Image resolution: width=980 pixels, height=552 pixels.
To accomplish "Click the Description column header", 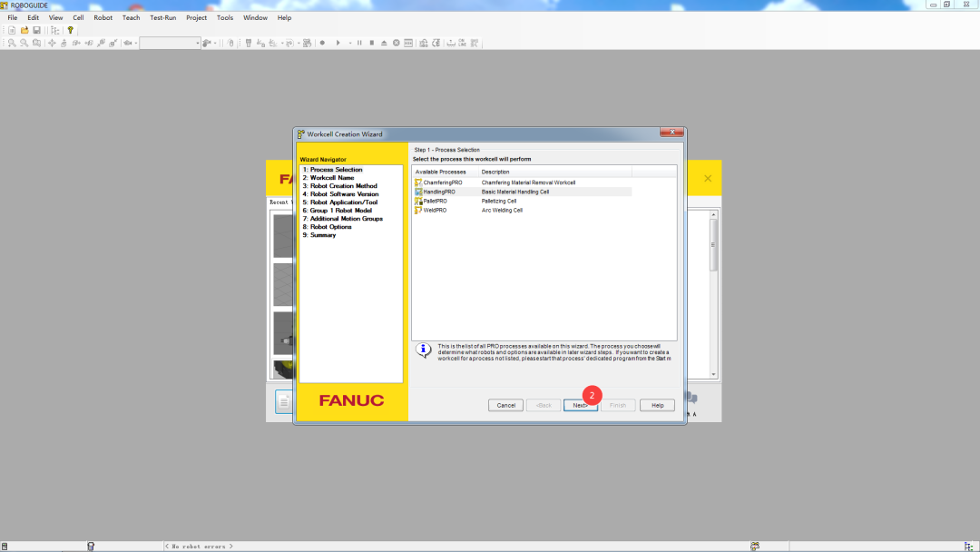I will (555, 172).
